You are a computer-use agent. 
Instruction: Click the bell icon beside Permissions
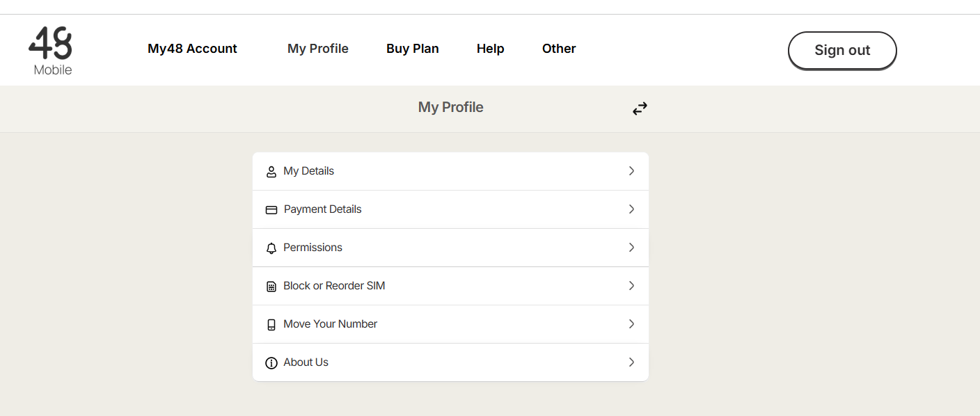click(x=271, y=248)
